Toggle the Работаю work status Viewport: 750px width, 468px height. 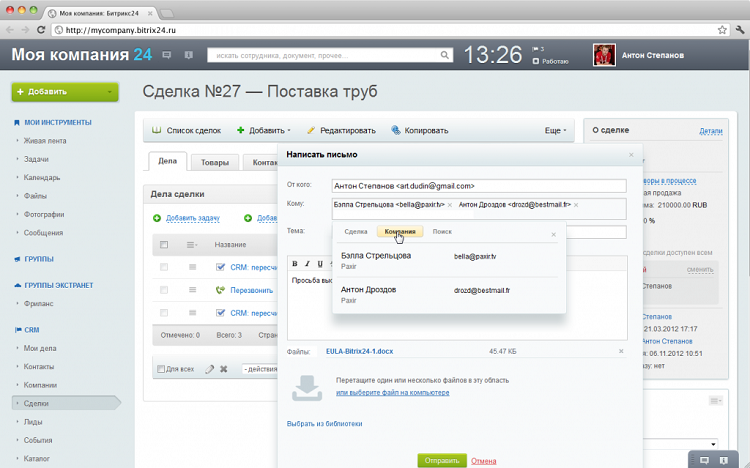551,61
